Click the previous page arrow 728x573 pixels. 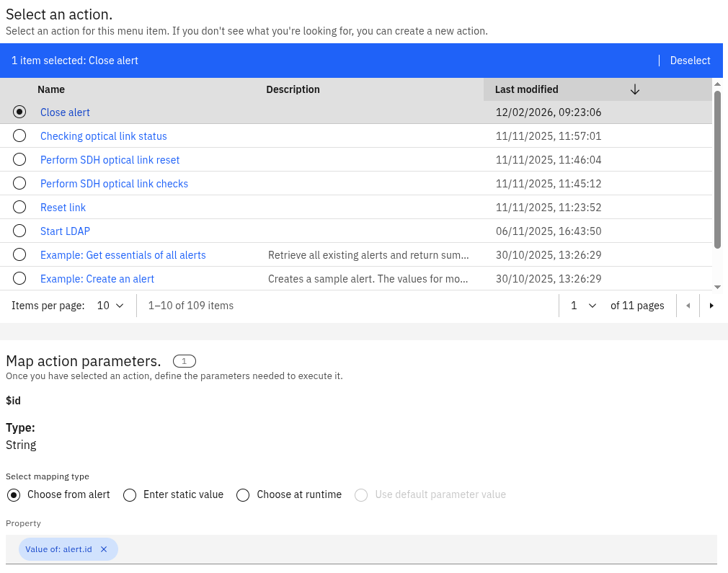coord(688,306)
